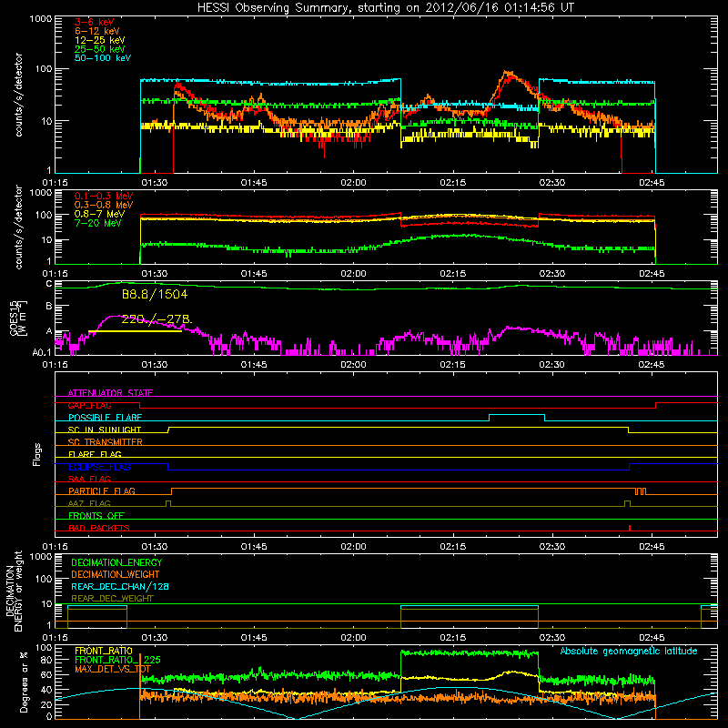Click the yellow '0.8-7 MeV' legend label

99,214
